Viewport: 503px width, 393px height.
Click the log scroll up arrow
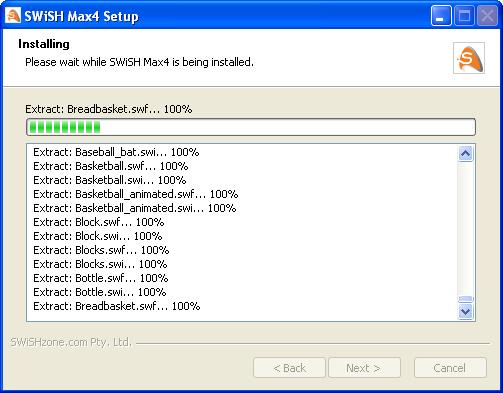pyautogui.click(x=465, y=154)
